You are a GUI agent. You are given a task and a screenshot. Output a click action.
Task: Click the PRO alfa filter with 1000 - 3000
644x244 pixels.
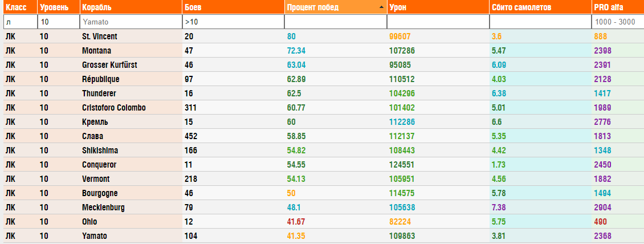pyautogui.click(x=618, y=22)
